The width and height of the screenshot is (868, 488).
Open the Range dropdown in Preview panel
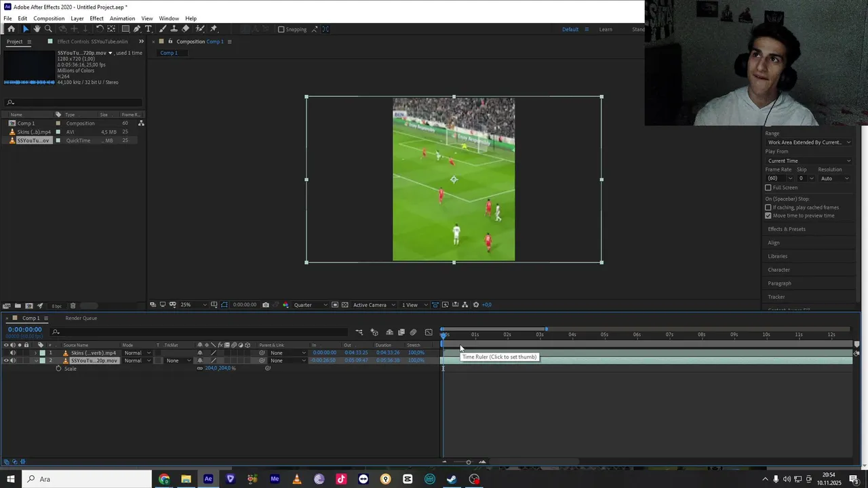tap(809, 142)
